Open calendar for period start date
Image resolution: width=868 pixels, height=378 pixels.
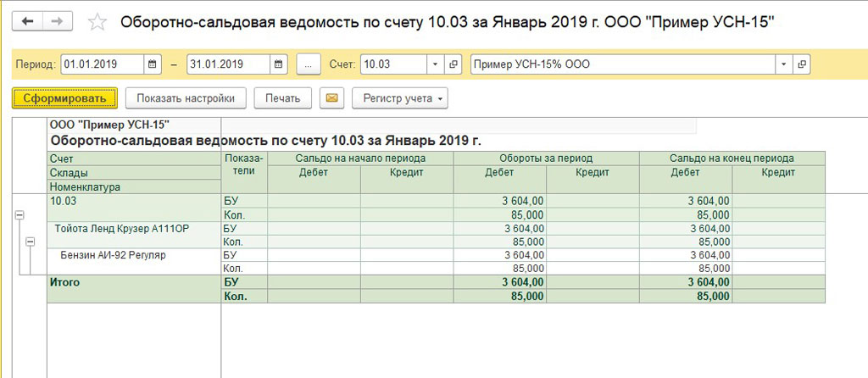click(153, 64)
